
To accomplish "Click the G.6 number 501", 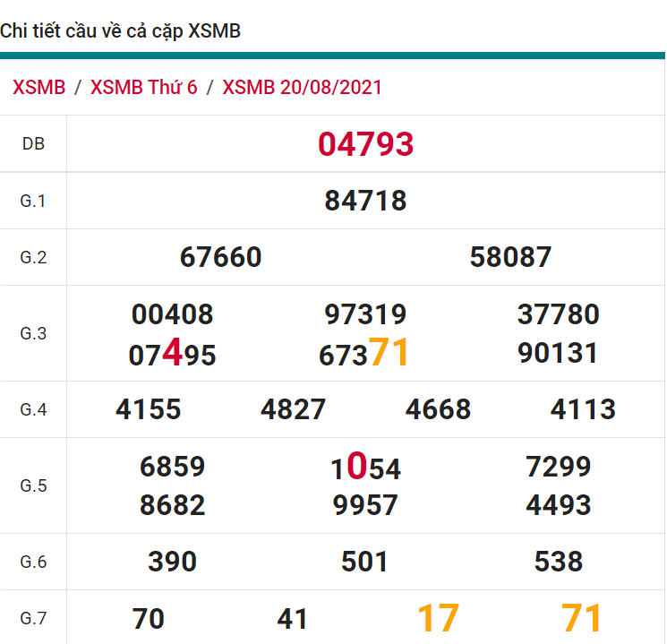I will [x=365, y=562].
